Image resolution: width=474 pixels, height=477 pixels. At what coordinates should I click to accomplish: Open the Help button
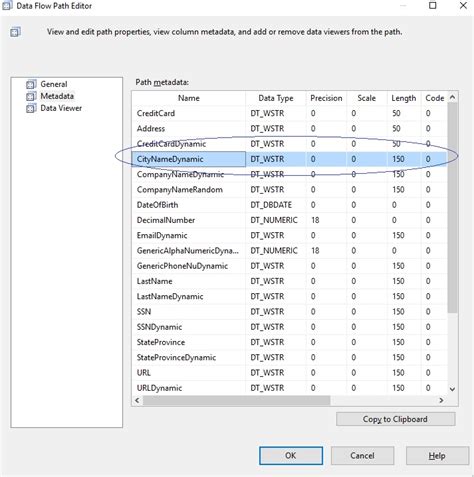pos(437,456)
